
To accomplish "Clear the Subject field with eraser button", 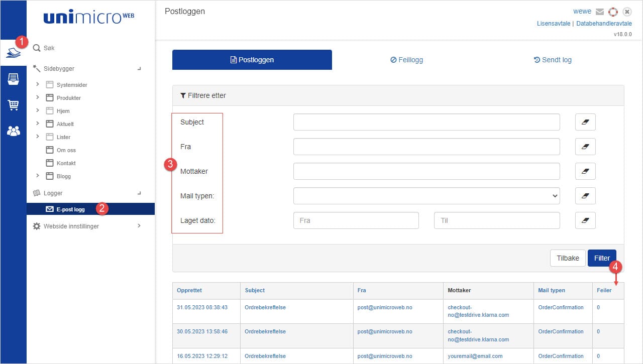I will tap(585, 122).
